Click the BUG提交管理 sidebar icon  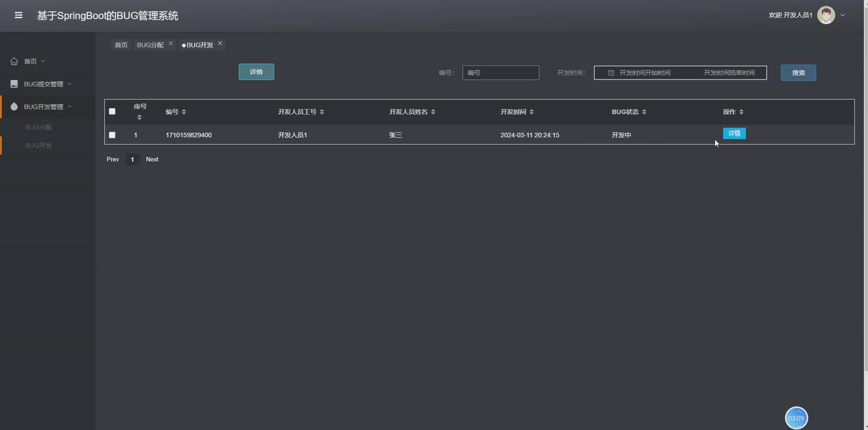(14, 84)
